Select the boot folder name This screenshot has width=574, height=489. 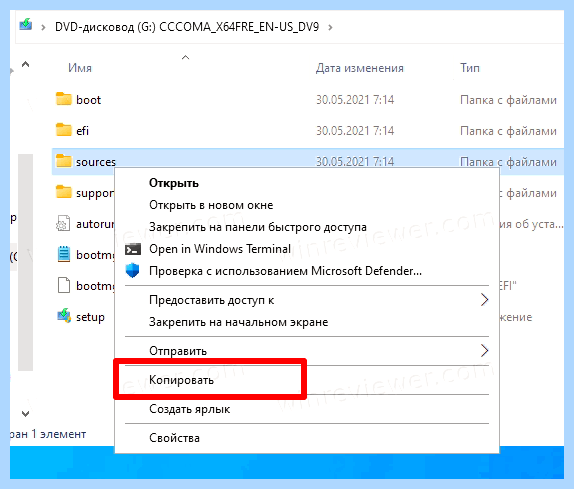[88, 100]
